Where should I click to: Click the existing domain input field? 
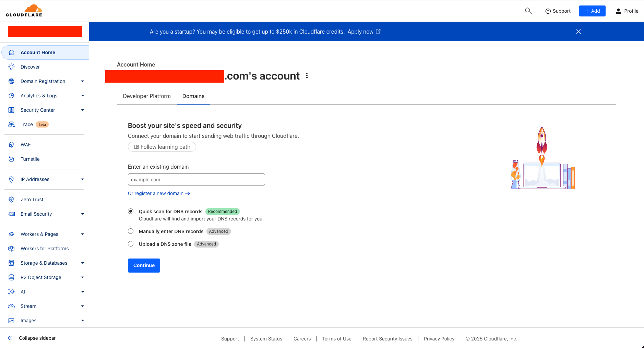[x=196, y=179]
